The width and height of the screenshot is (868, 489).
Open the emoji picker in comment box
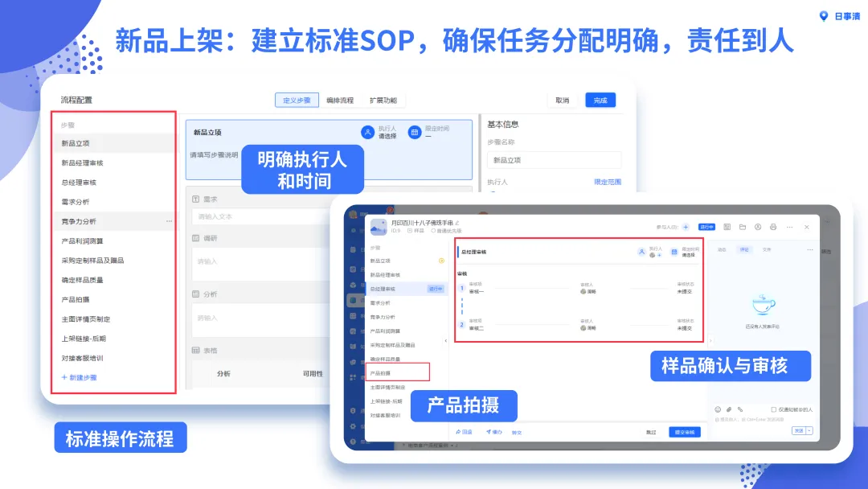click(718, 410)
